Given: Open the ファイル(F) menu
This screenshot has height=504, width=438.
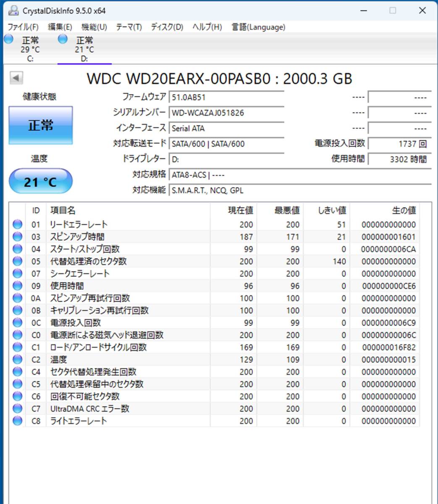Looking at the screenshot, I should click(23, 27).
